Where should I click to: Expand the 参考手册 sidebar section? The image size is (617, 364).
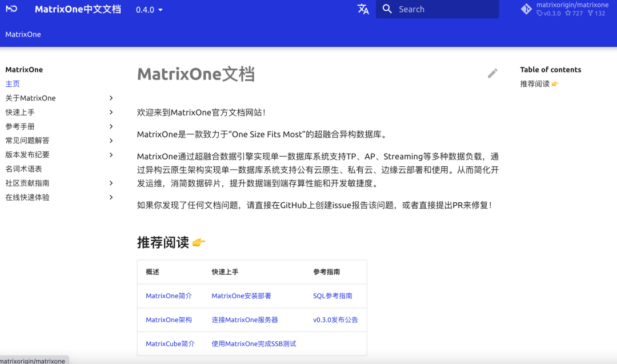(x=111, y=126)
